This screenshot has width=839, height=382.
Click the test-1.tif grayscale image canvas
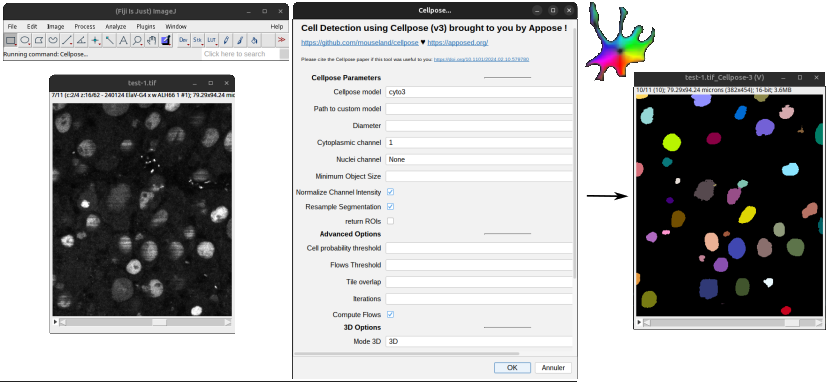click(x=142, y=209)
